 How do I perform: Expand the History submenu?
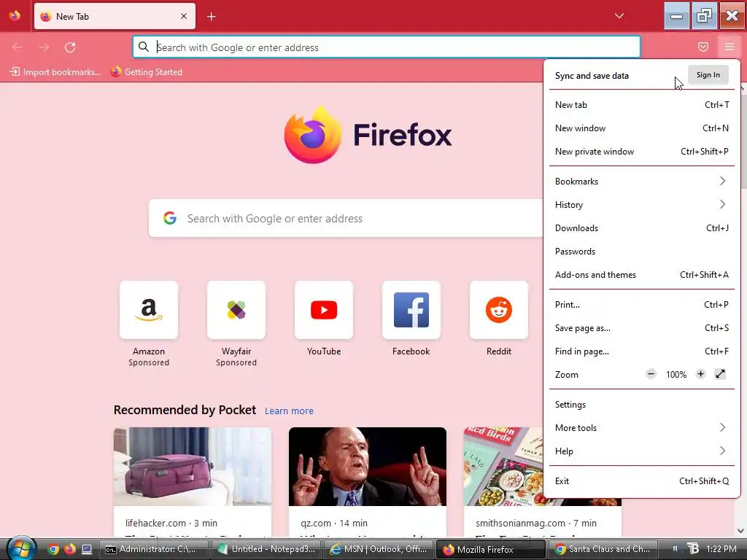[x=642, y=205]
